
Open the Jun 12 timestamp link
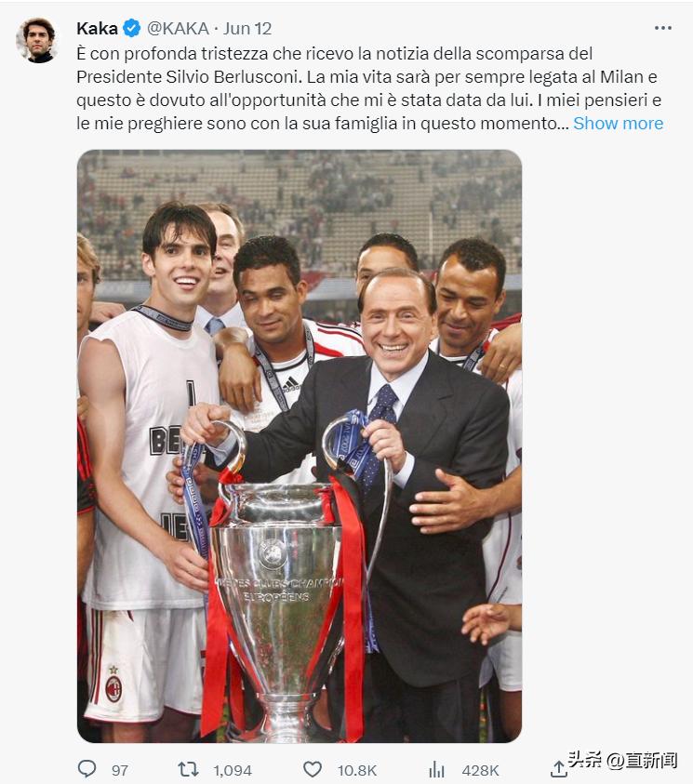(247, 29)
